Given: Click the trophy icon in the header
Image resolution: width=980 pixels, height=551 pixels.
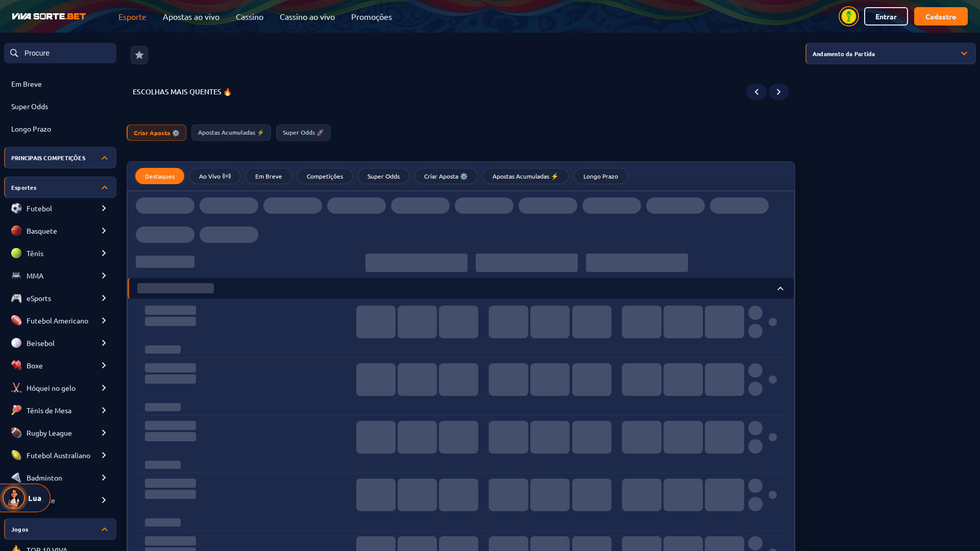Looking at the screenshot, I should (848, 16).
